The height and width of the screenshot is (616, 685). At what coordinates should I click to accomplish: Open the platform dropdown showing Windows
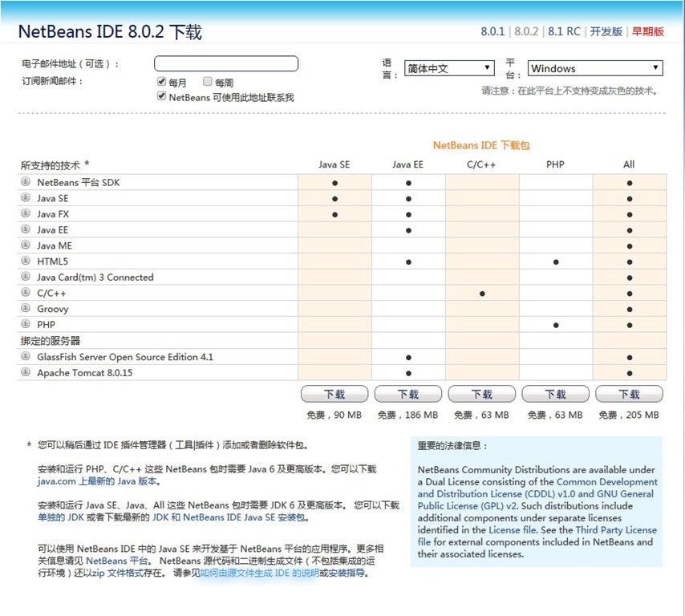595,68
